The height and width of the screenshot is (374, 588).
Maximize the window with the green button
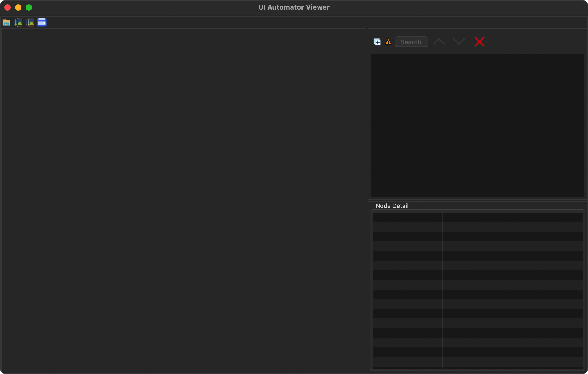point(29,7)
